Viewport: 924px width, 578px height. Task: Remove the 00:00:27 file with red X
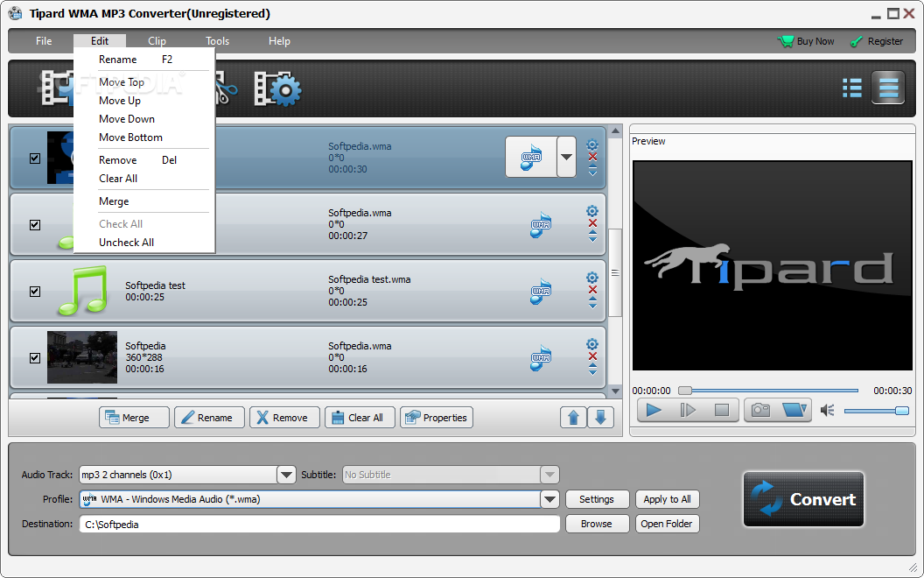(x=592, y=223)
